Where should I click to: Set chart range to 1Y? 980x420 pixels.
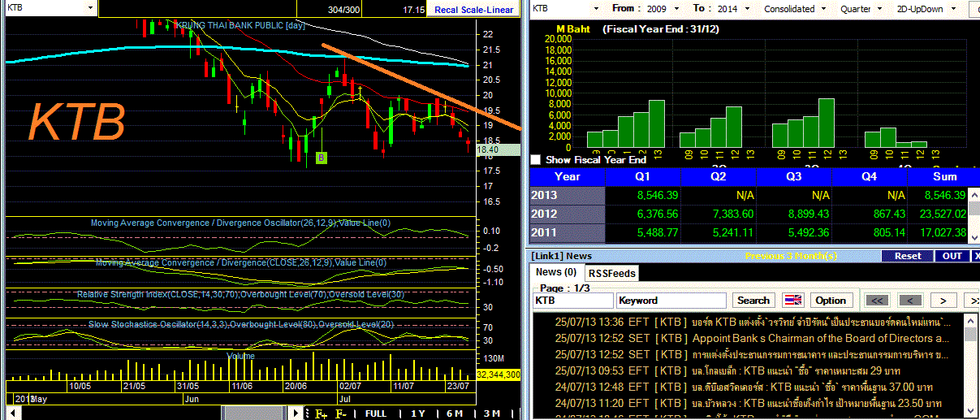coord(417,414)
